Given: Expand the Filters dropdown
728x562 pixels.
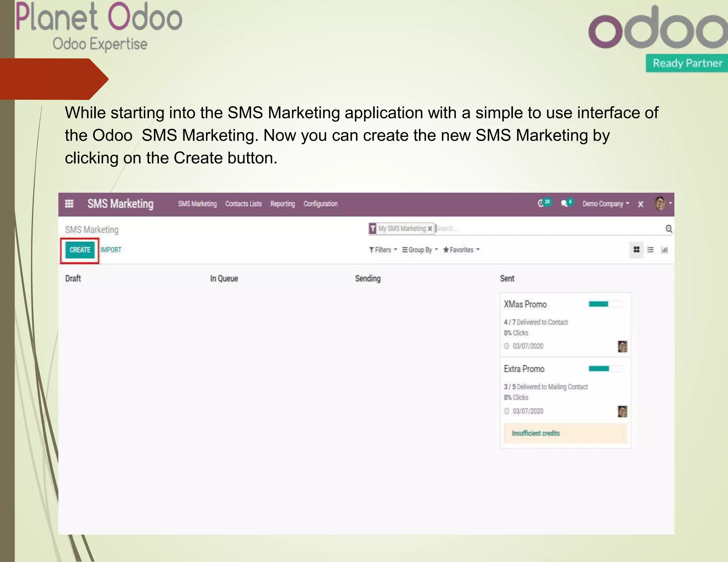Looking at the screenshot, I should point(383,250).
